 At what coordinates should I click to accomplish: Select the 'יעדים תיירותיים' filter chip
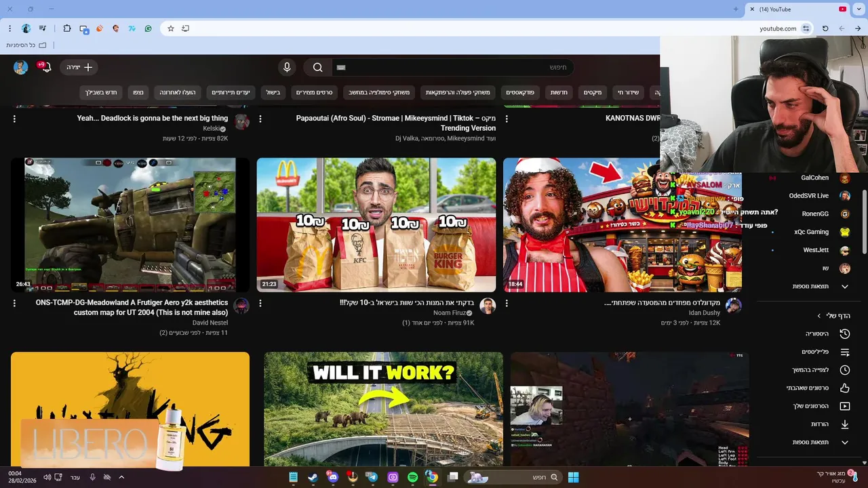pos(231,92)
